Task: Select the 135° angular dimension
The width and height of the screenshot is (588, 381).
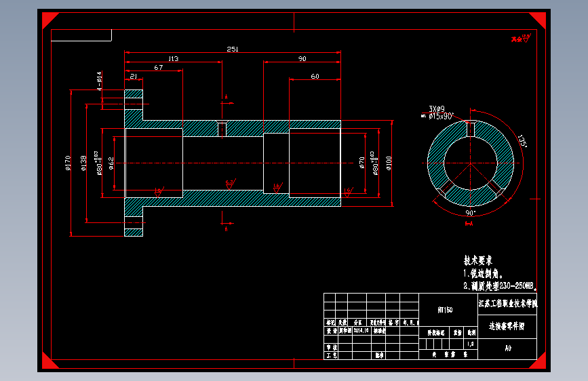Action: (522, 141)
